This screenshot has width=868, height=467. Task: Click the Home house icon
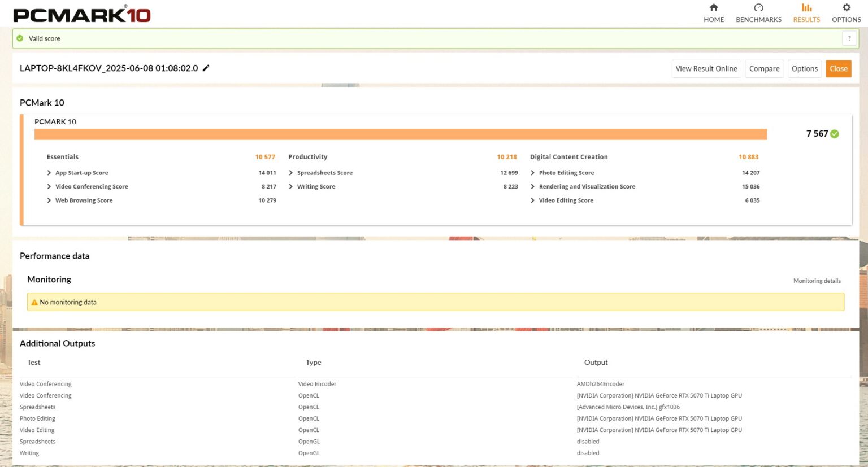click(714, 8)
